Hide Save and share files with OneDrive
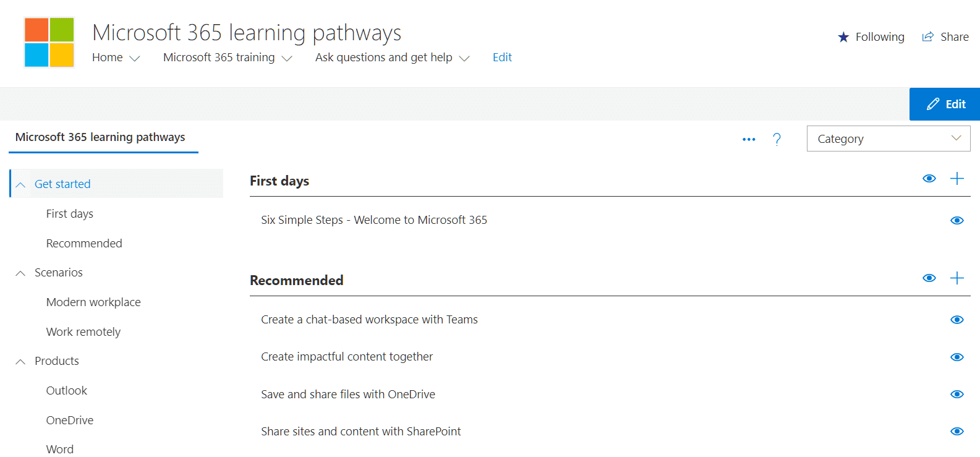 957,395
